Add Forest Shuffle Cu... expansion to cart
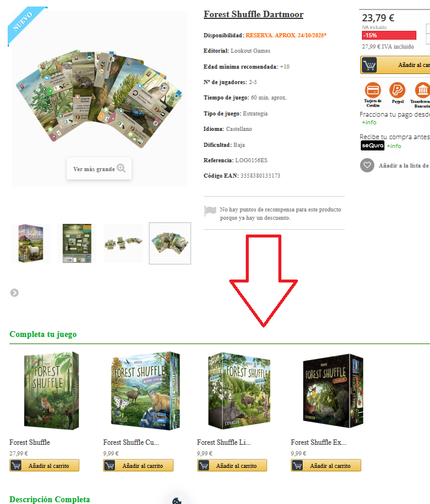Image resolution: width=430 pixels, height=504 pixels. coord(138,466)
